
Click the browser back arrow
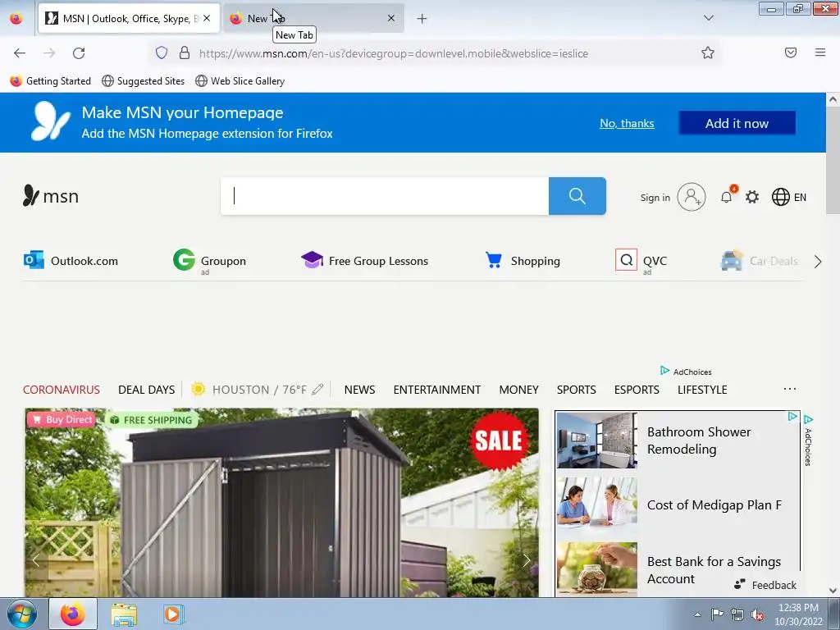(x=20, y=53)
